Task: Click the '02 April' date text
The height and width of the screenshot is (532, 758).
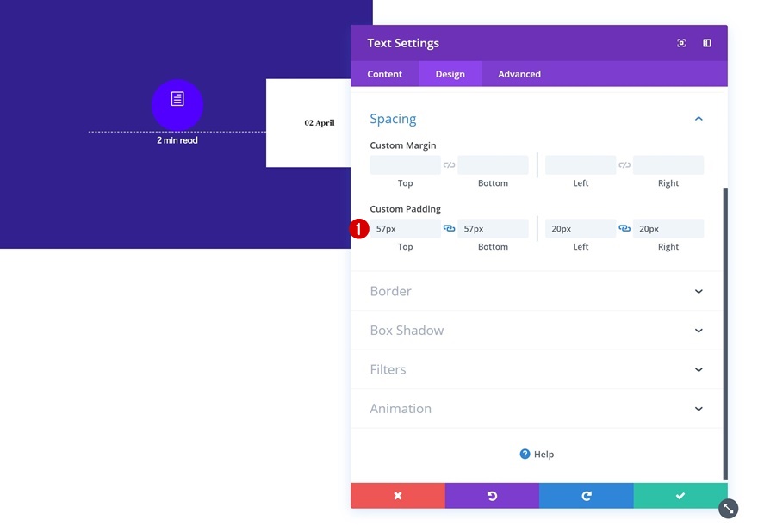Action: coord(320,123)
